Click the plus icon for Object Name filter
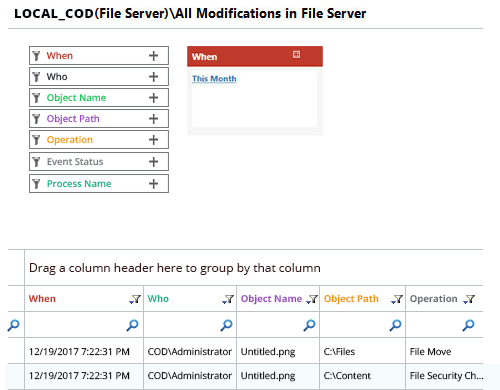500x390 pixels. [153, 98]
